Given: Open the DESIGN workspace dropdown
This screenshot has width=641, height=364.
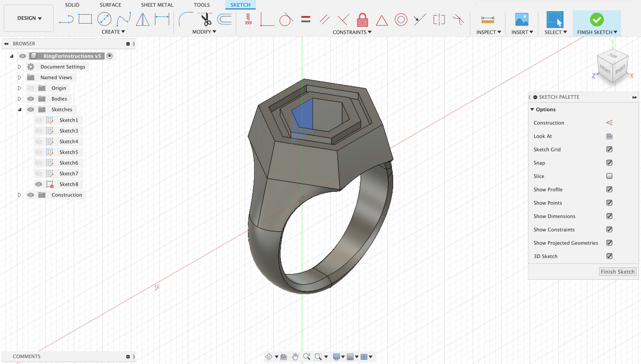Looking at the screenshot, I should click(29, 18).
